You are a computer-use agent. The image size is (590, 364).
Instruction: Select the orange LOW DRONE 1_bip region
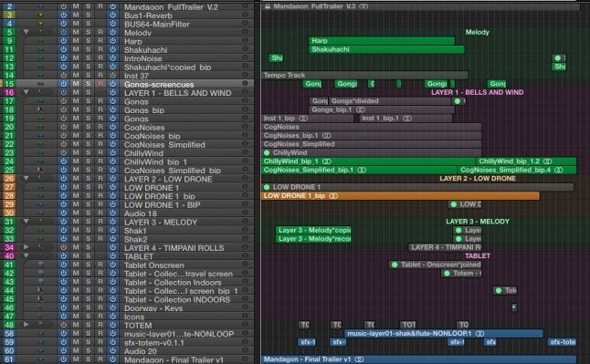pyautogui.click(x=400, y=196)
